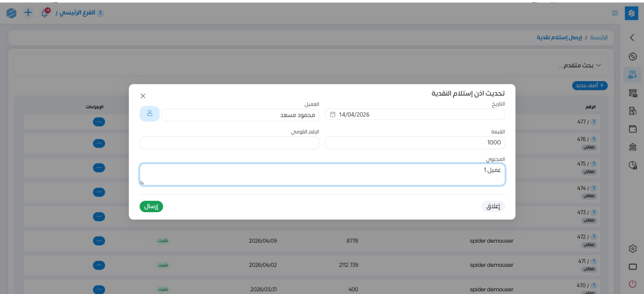Viewport: 644px width, 294px height.
Task: Click the الرقم القومى input field
Action: pyautogui.click(x=229, y=143)
